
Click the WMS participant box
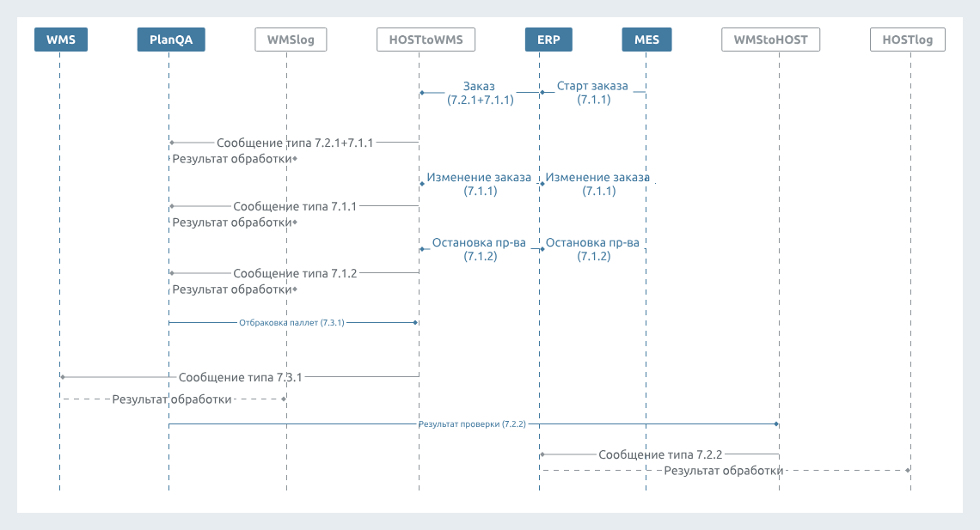[x=60, y=40]
